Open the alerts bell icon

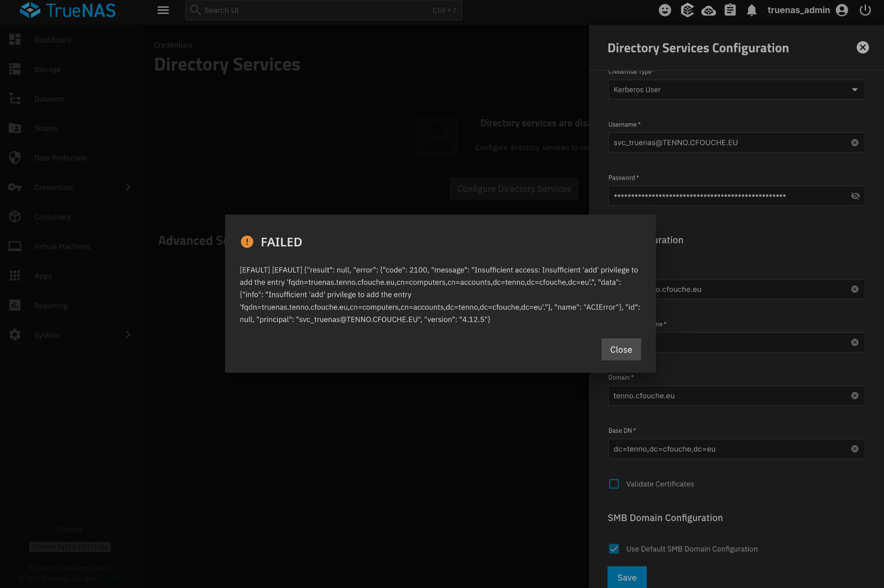(751, 10)
